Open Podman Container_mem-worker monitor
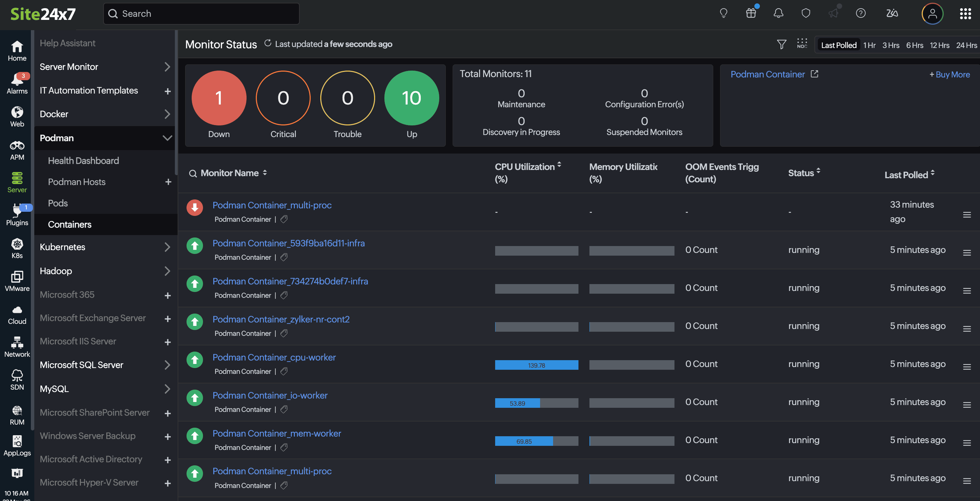 coord(277,433)
